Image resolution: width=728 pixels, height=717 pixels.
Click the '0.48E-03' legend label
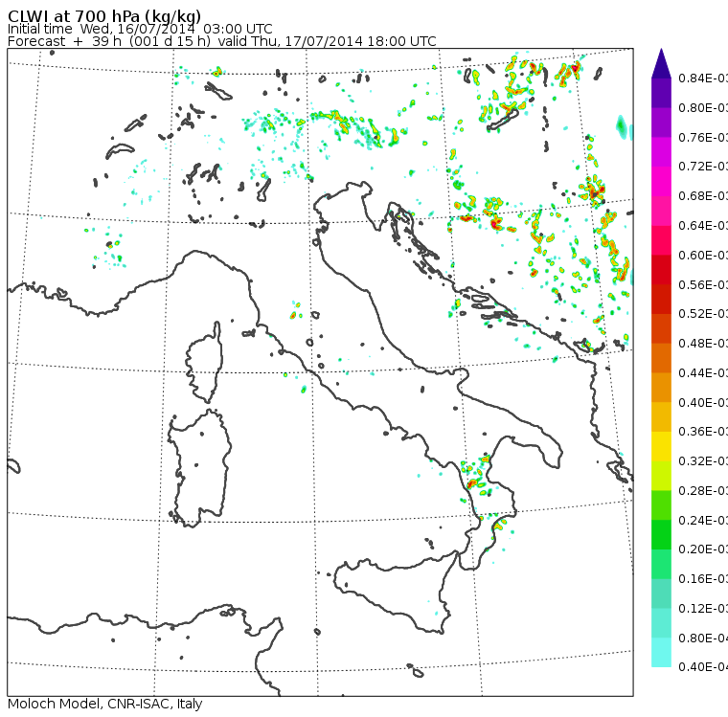[x=703, y=344]
